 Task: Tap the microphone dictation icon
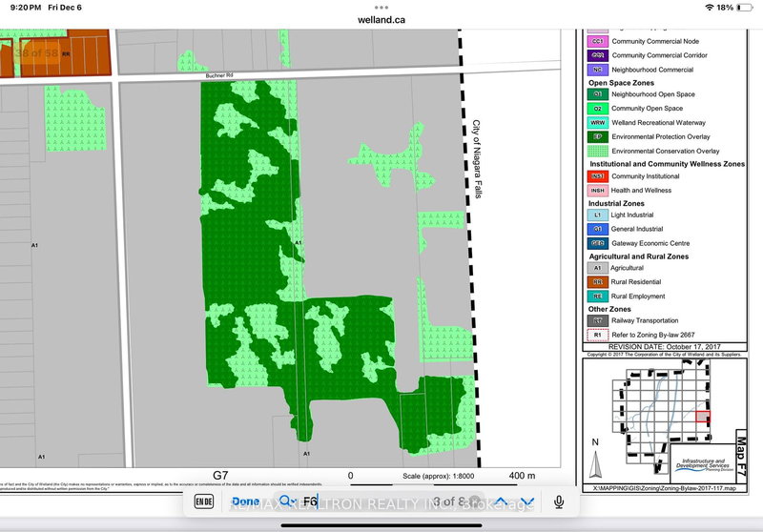pyautogui.click(x=560, y=501)
